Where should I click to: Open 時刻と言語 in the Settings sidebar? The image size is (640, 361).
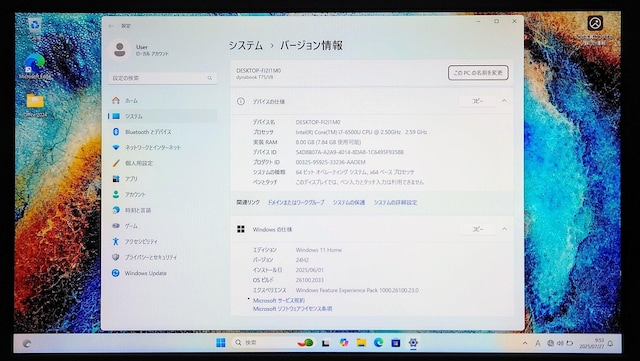tap(162, 210)
